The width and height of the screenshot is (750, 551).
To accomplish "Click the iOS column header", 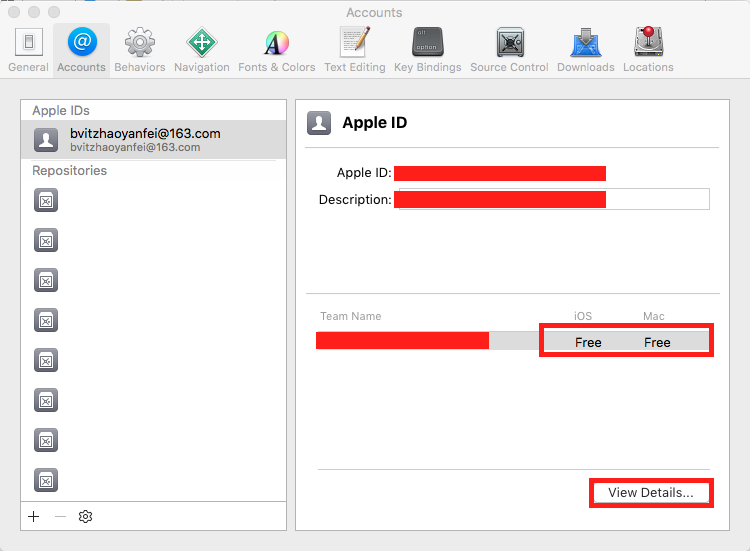I will pyautogui.click(x=583, y=316).
